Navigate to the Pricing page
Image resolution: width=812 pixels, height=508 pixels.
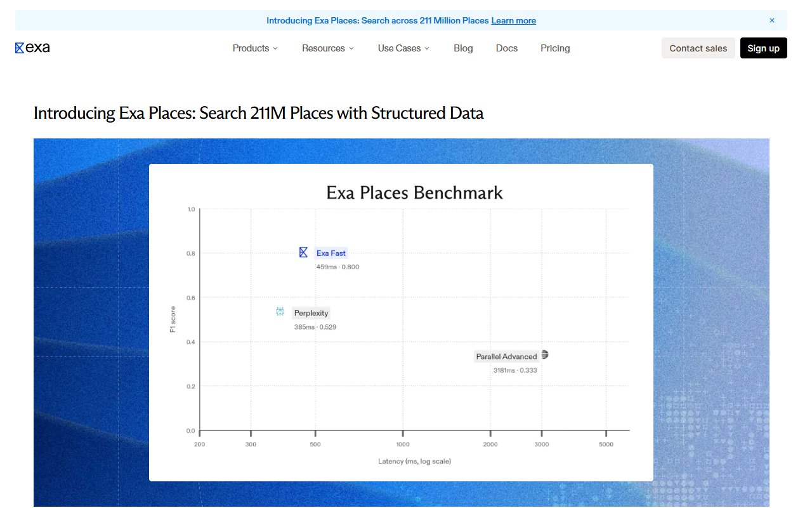pyautogui.click(x=555, y=48)
